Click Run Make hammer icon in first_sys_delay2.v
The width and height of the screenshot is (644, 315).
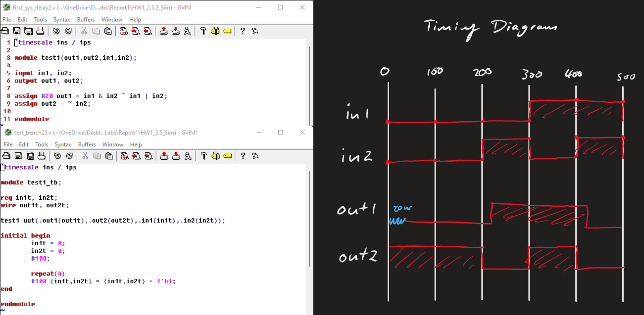pyautogui.click(x=203, y=31)
